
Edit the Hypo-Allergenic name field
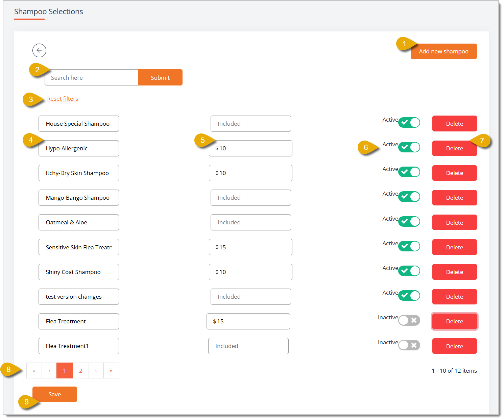pyautogui.click(x=79, y=148)
